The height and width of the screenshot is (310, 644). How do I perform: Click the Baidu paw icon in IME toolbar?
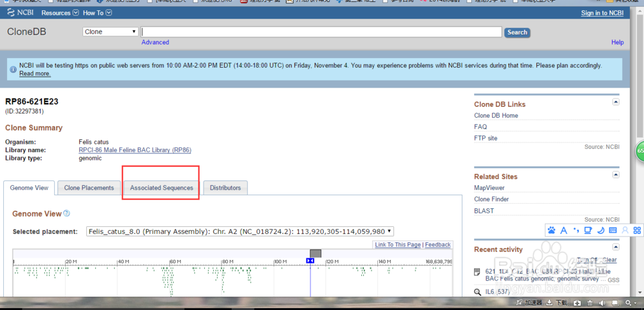coord(551,231)
